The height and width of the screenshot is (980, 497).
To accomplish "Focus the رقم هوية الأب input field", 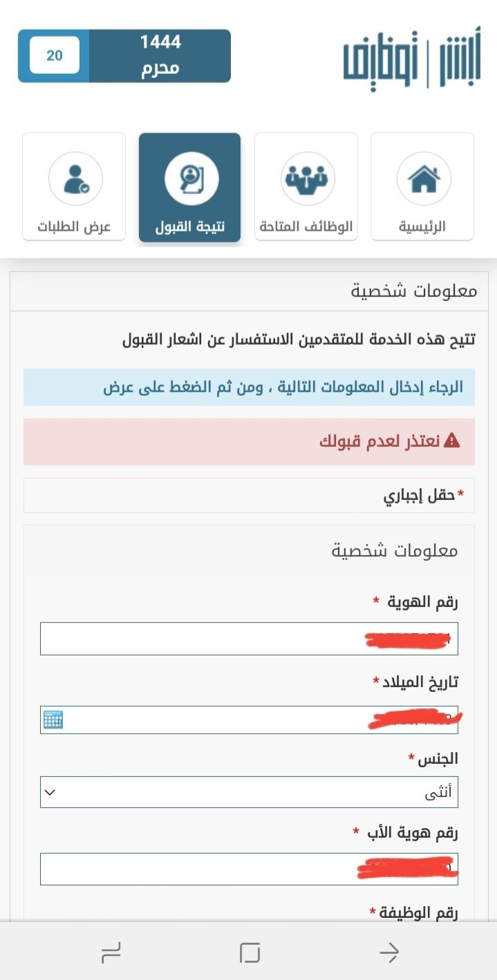I will (249, 869).
